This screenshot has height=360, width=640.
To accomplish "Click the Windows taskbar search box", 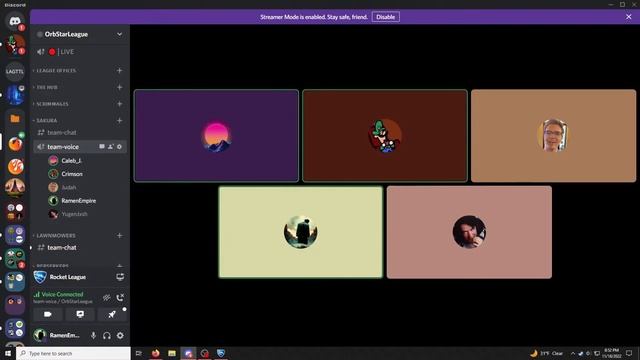I will [73, 353].
